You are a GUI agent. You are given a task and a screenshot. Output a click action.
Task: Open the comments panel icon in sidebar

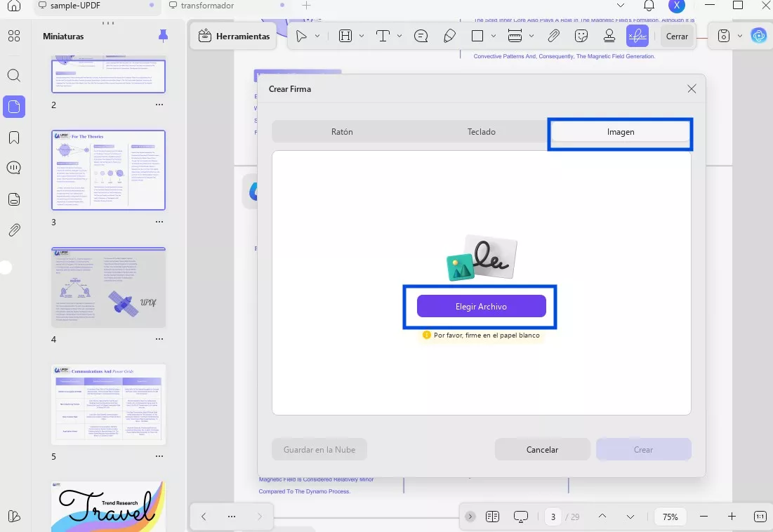14,168
